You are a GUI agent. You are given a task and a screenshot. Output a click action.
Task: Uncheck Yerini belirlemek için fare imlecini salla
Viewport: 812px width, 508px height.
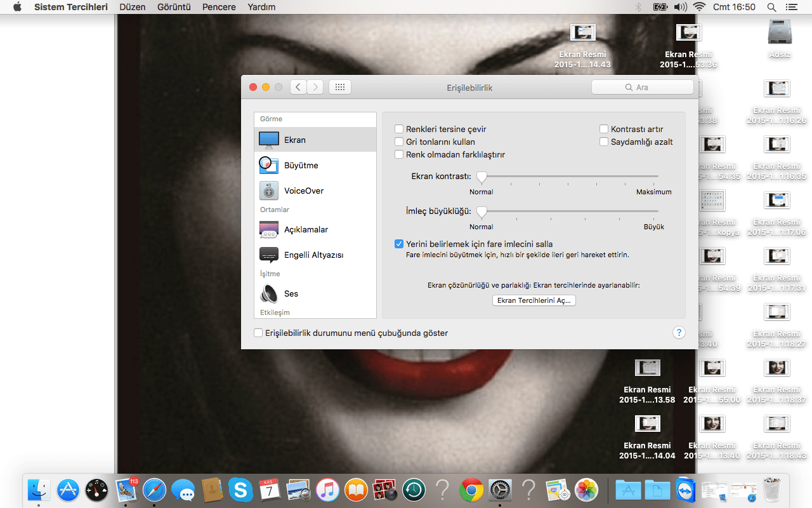pyautogui.click(x=399, y=243)
